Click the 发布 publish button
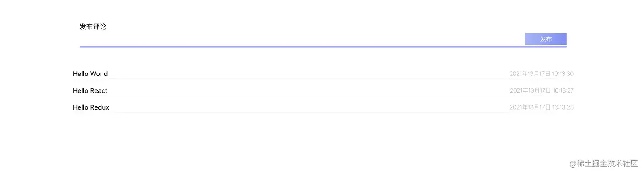 coord(546,39)
